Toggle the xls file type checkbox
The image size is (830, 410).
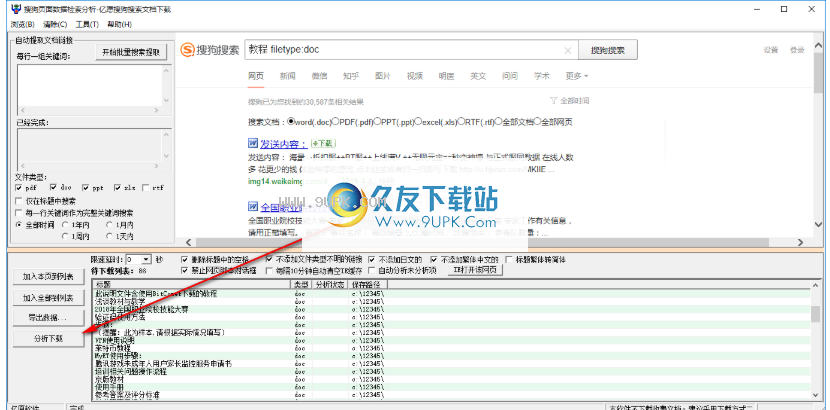click(118, 187)
